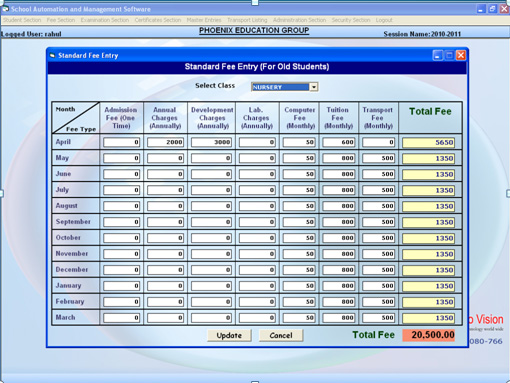
Task: Minimize the Standard Fee Entry dialog
Action: pyautogui.click(x=437, y=55)
